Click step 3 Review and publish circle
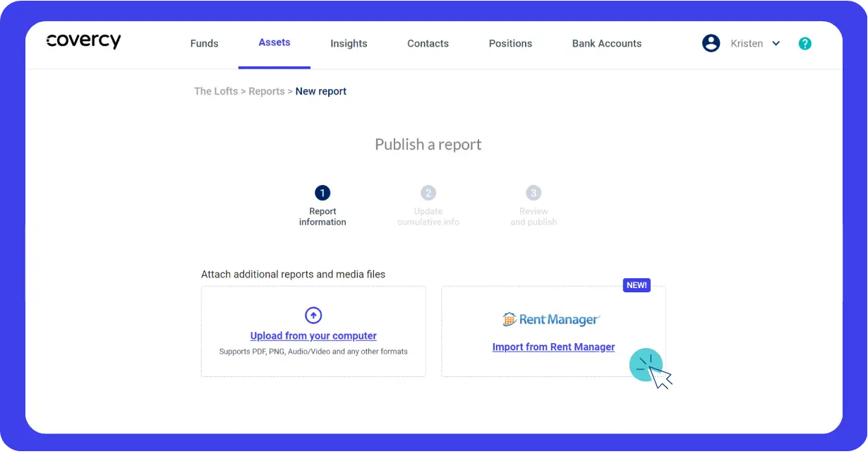Screen dimensions: 868x454 pos(533,192)
